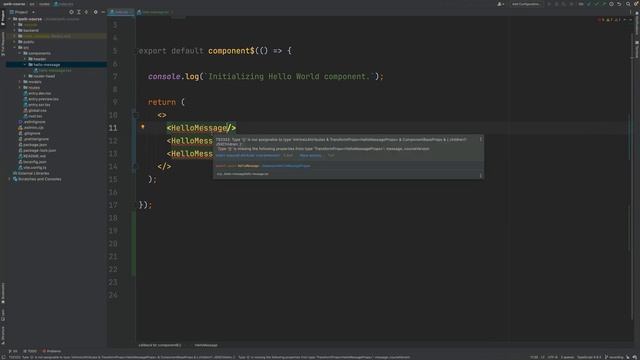The height and width of the screenshot is (360, 640).
Task: Click the quick-fix lightbulb on line 11
Action: [142, 127]
